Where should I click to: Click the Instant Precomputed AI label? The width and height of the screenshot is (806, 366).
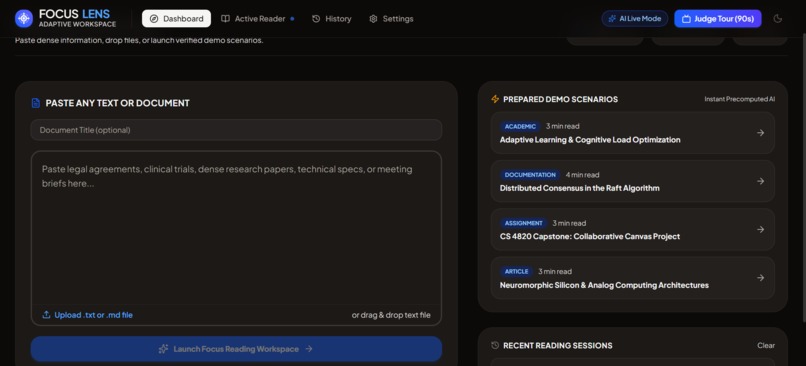click(740, 99)
